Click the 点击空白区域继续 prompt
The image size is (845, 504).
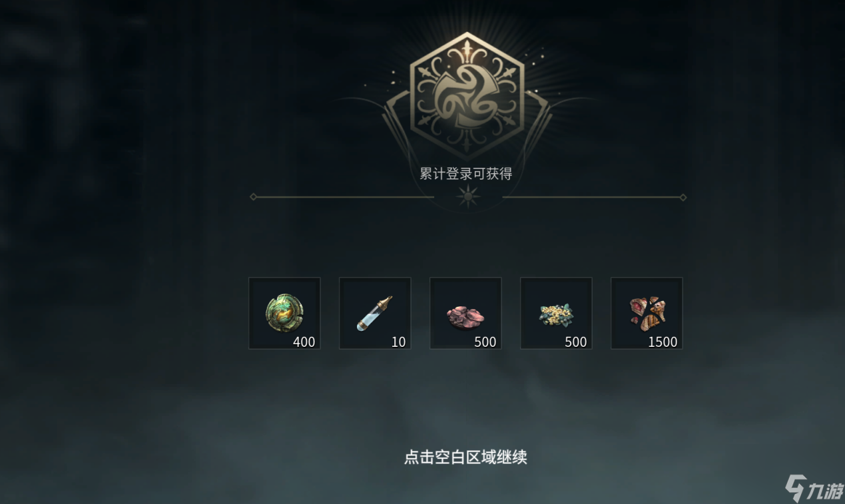[465, 457]
